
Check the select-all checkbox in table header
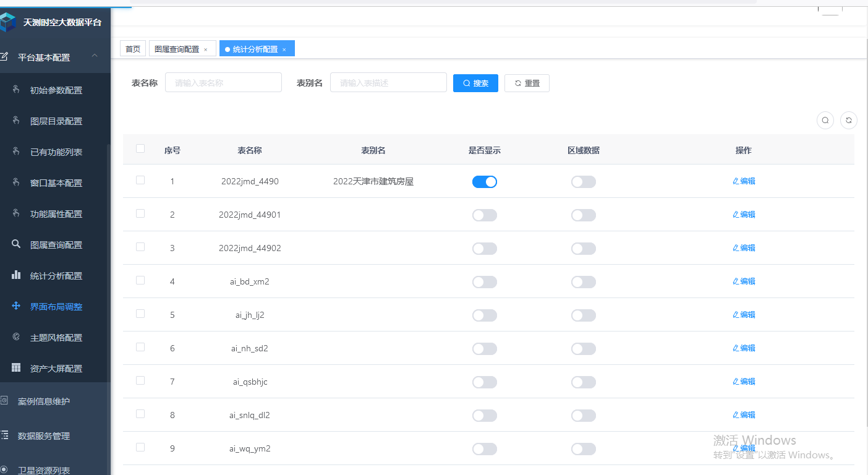tap(140, 148)
